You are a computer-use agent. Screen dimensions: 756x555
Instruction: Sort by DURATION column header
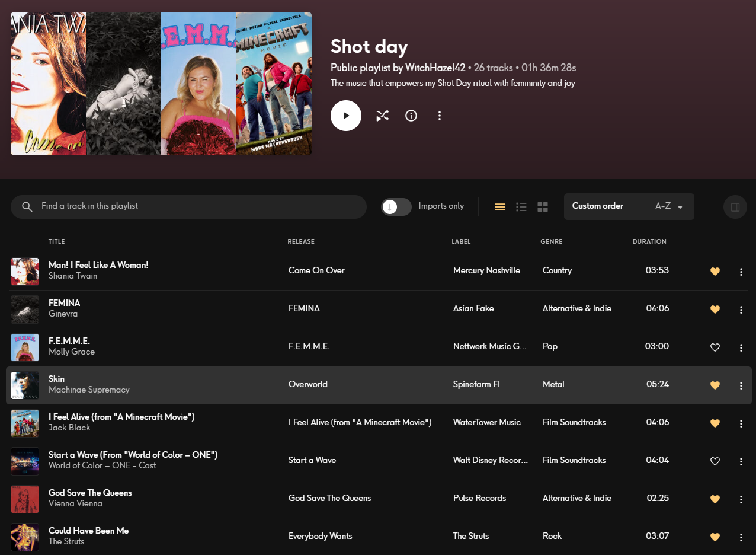649,241
